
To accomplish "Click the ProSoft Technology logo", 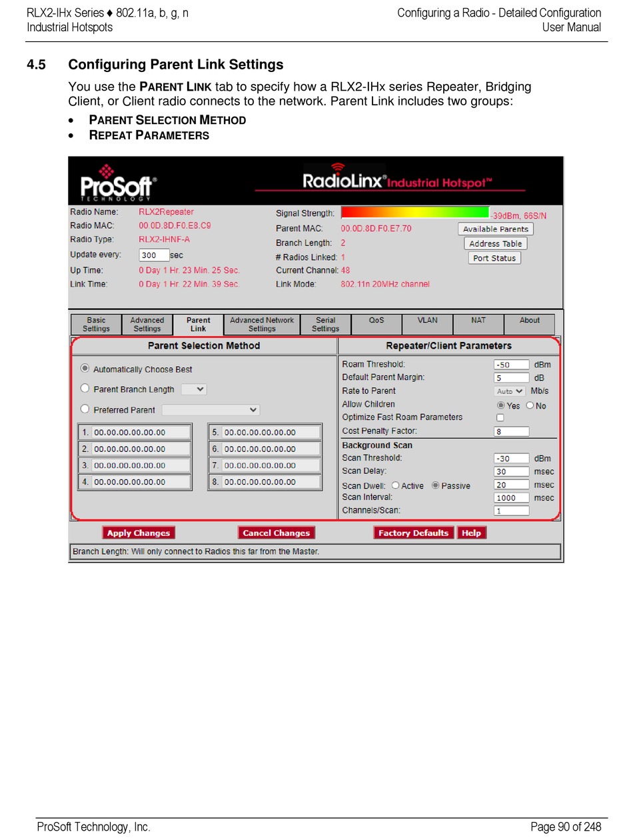I will pos(119,184).
